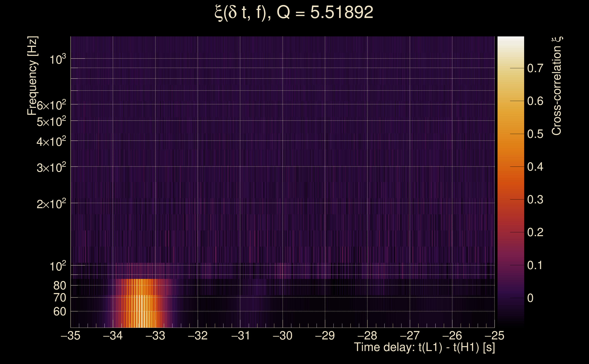Click the 80 Hz tick label
Viewport: 589px width, 364px height.
coord(59,286)
